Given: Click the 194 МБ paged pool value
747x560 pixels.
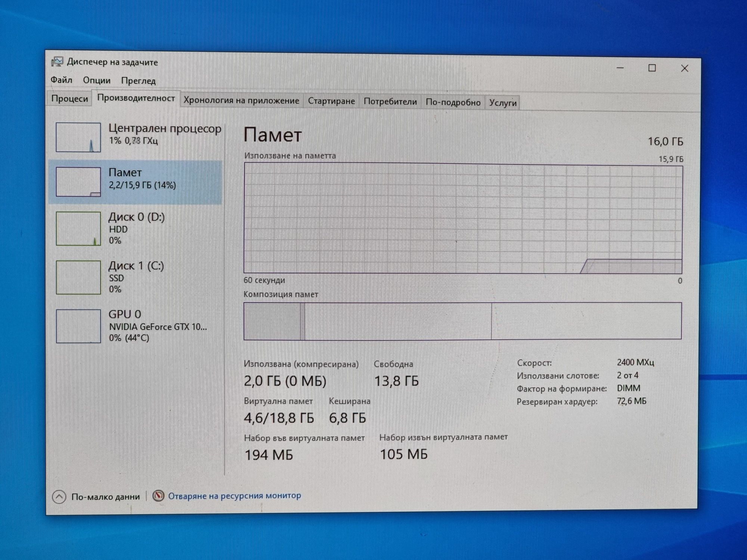Looking at the screenshot, I should tap(269, 455).
